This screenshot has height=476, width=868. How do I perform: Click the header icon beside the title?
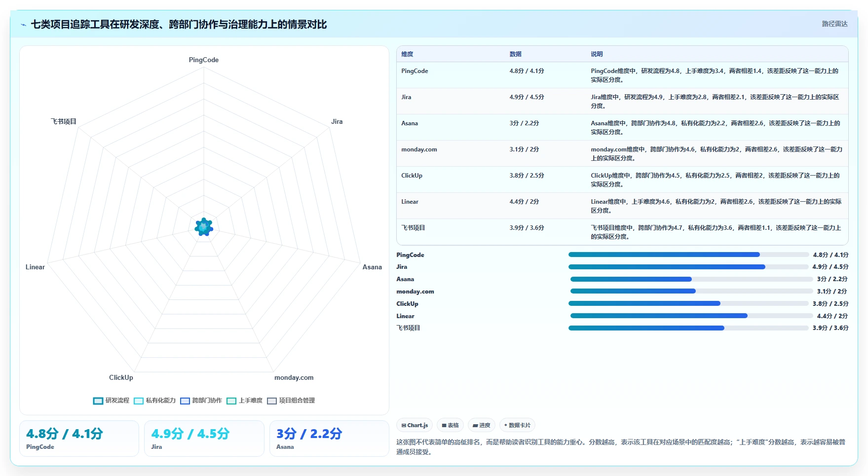click(x=23, y=25)
